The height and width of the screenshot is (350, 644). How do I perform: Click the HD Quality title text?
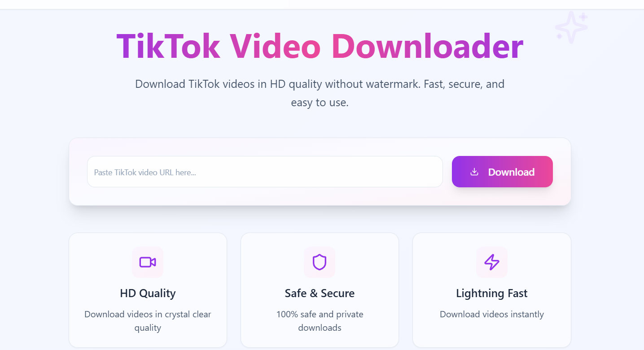click(148, 294)
